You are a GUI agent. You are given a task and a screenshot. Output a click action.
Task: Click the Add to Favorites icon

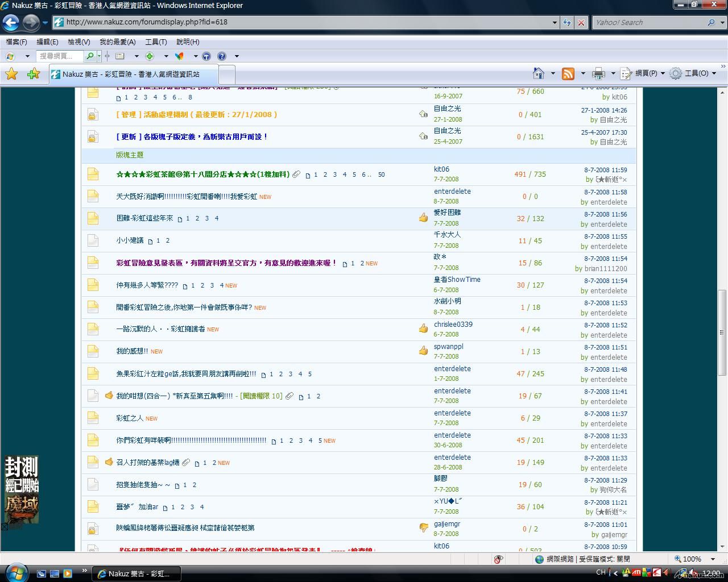(34, 74)
